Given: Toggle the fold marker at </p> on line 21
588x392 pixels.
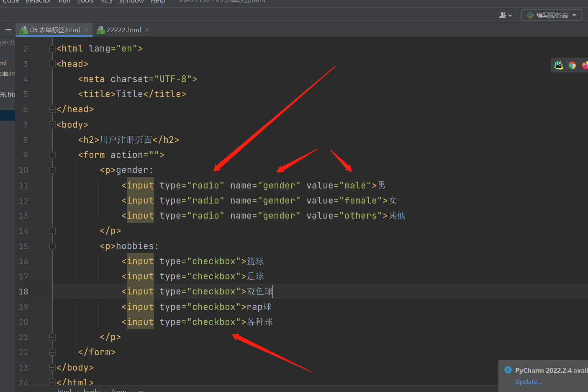Looking at the screenshot, I should 52,337.
